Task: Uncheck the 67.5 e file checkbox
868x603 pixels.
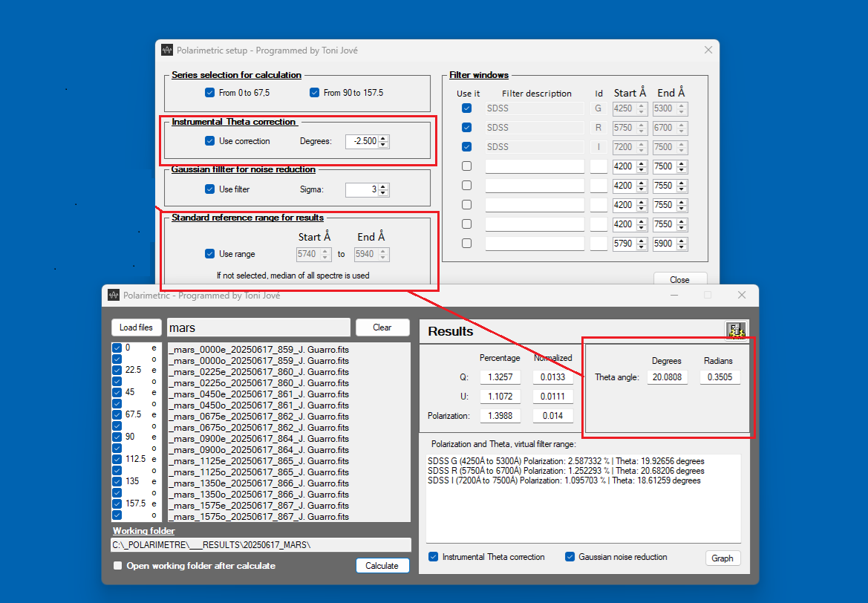Action: coord(117,414)
